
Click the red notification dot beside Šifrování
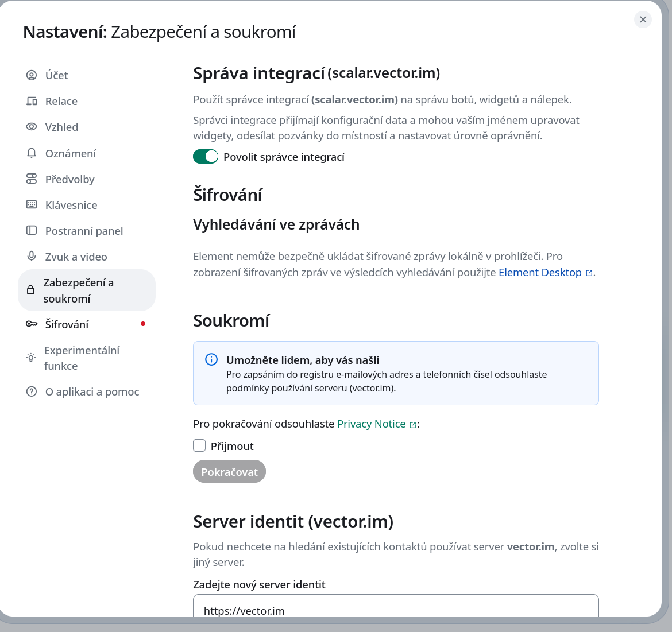click(143, 323)
